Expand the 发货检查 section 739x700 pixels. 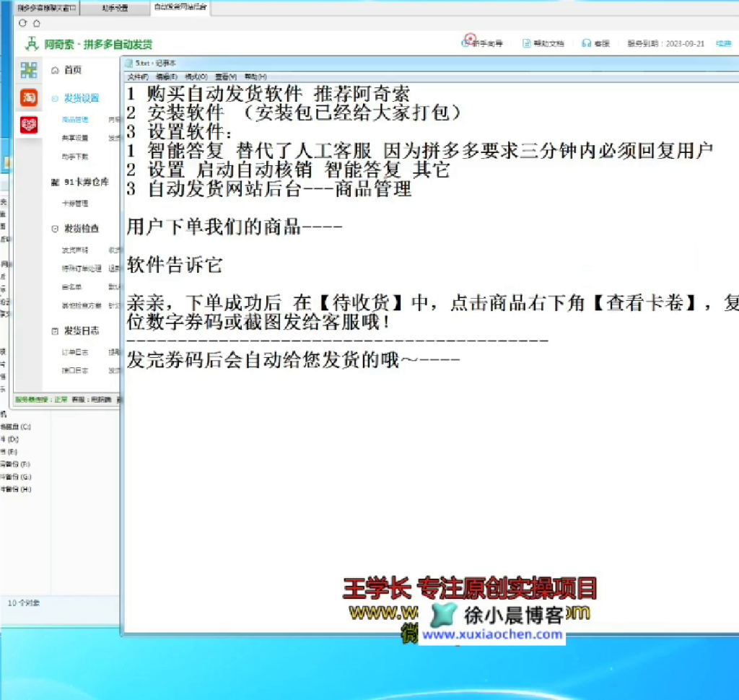56,229
